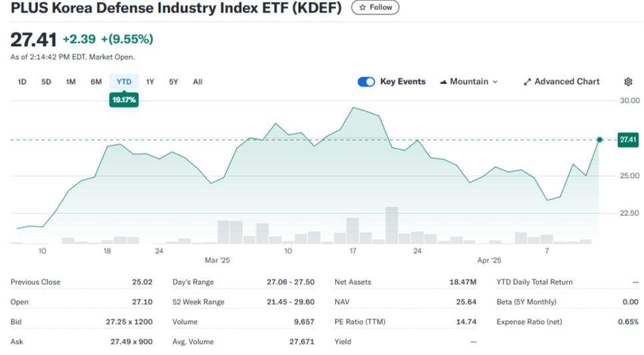Screen dimensions: 644x355
Task: Click the Yield label
Action: [x=343, y=342]
